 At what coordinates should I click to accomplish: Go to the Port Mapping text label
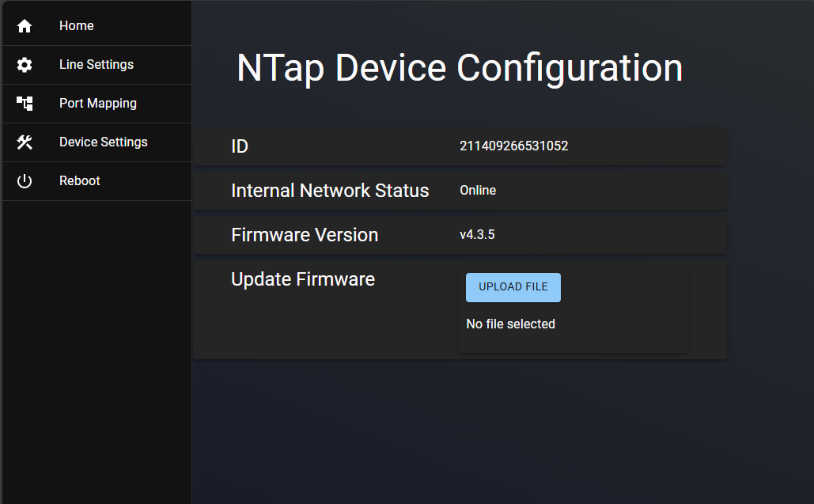tap(97, 104)
